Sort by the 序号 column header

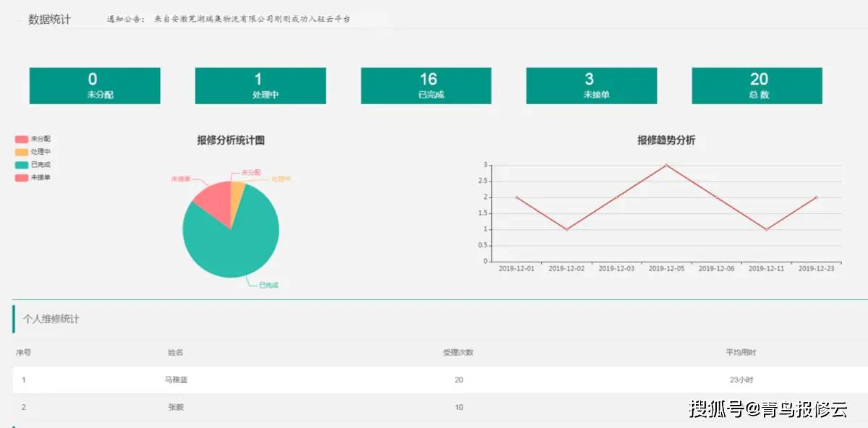pyautogui.click(x=23, y=352)
